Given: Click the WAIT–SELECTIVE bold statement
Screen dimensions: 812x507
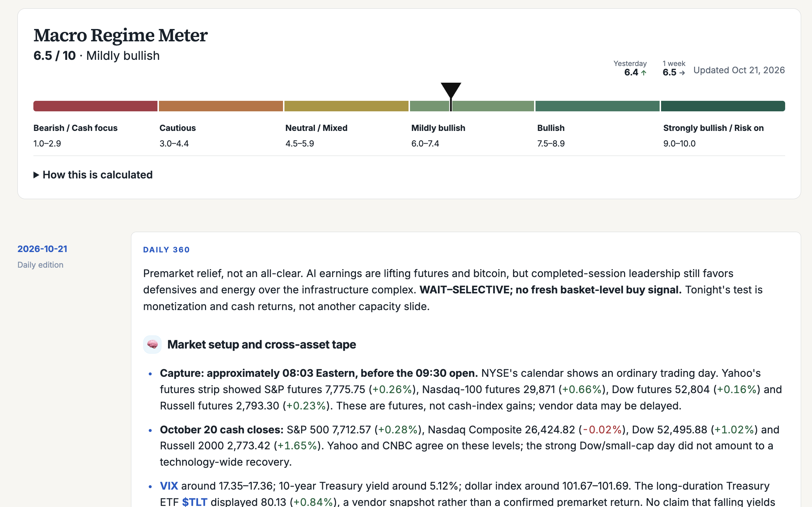Looking at the screenshot, I should (550, 290).
